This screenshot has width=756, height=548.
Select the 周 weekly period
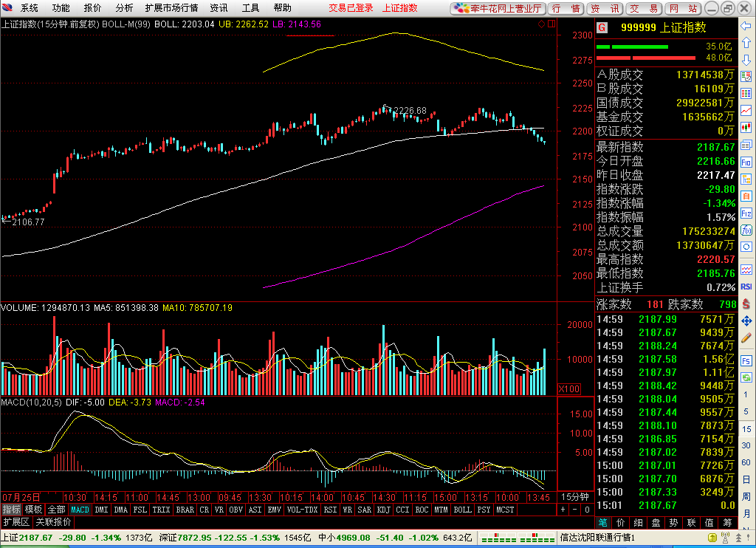point(746,496)
